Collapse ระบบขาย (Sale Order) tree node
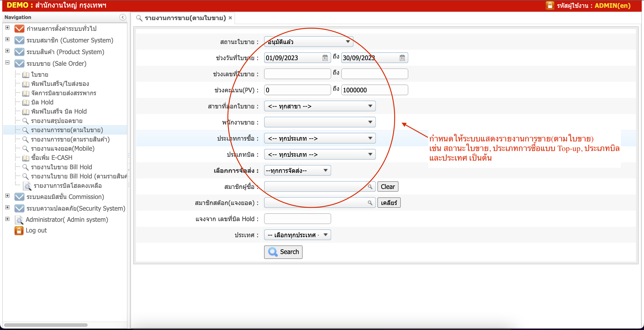This screenshot has width=644, height=330. click(x=8, y=63)
